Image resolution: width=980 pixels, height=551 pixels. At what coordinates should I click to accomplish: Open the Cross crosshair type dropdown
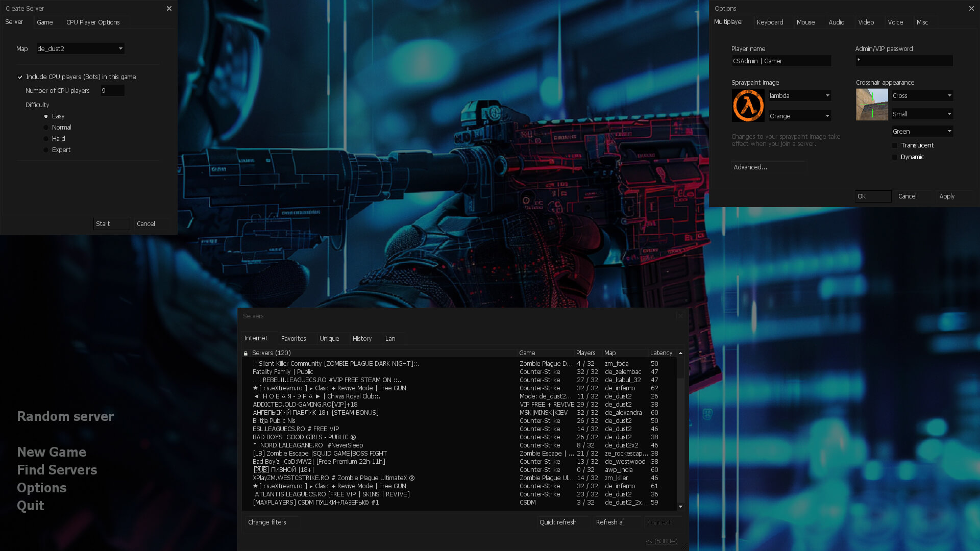(x=922, y=96)
